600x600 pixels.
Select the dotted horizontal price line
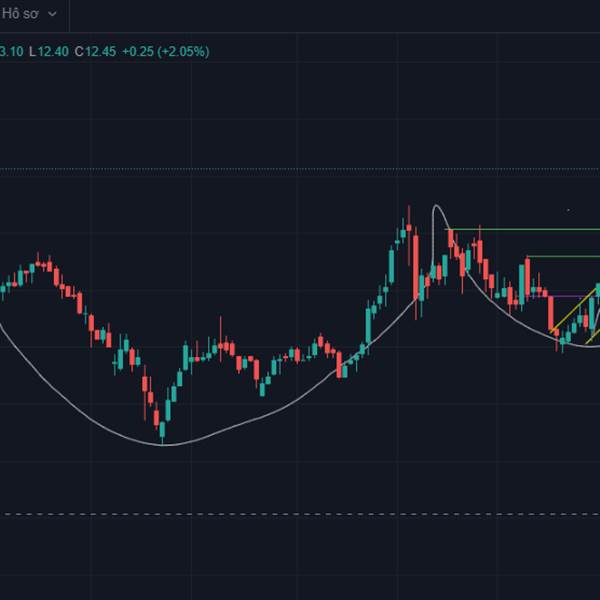[300, 169]
